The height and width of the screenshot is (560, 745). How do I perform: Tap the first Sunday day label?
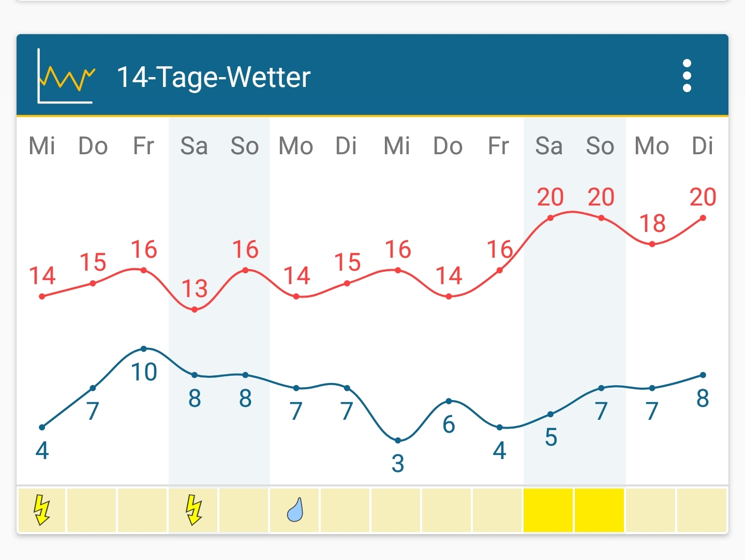click(245, 146)
